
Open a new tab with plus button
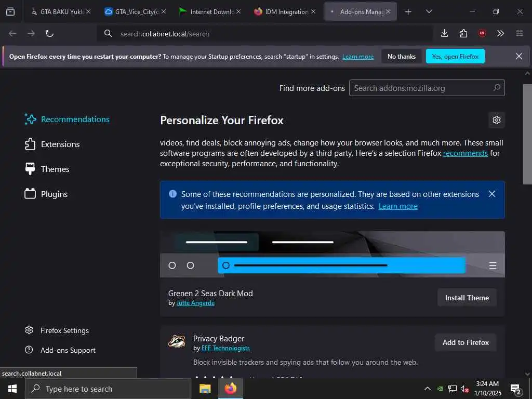point(408,12)
